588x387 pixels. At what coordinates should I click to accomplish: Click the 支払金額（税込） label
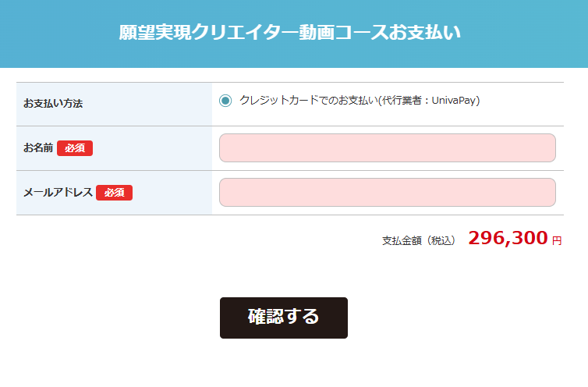(418, 240)
